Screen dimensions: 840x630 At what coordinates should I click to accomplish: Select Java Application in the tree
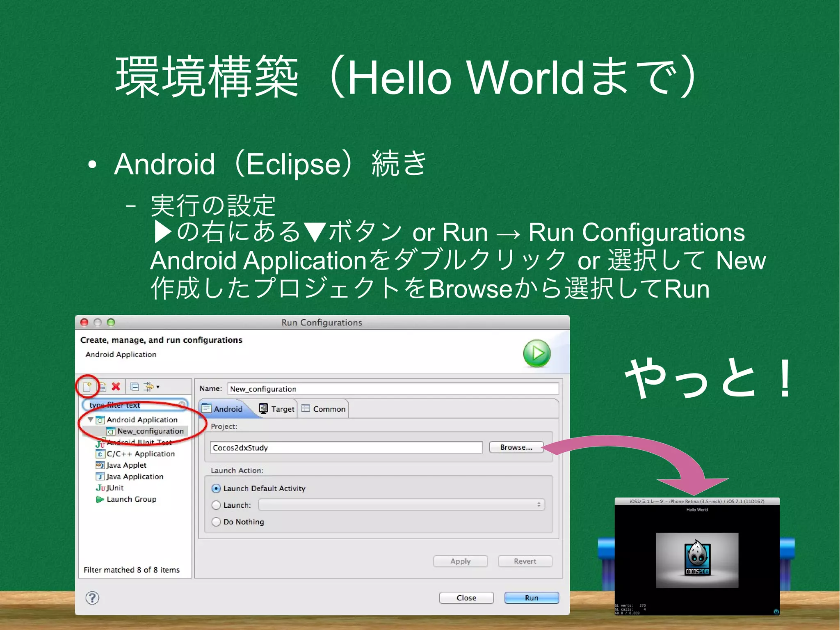(x=135, y=477)
